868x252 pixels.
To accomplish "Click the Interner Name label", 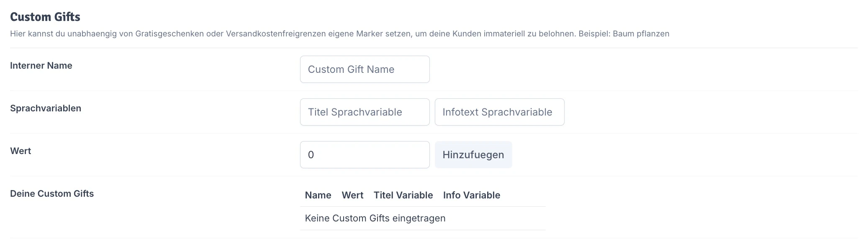I will click(x=41, y=65).
